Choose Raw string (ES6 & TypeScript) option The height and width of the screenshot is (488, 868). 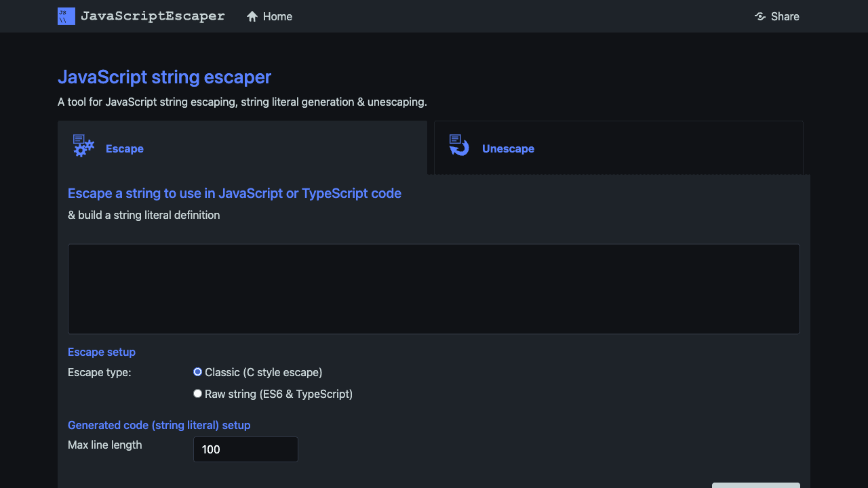(197, 393)
